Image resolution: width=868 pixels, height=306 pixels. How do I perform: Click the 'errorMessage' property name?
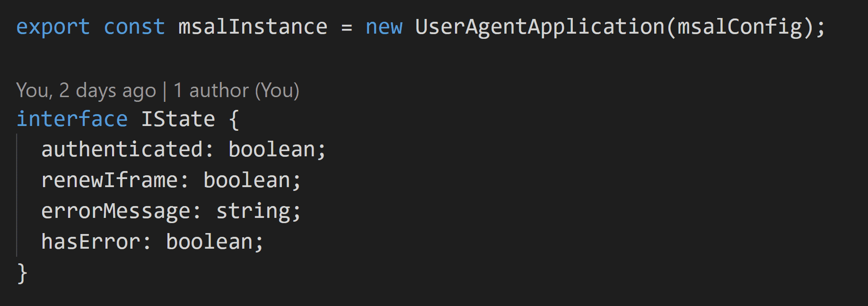click(116, 211)
